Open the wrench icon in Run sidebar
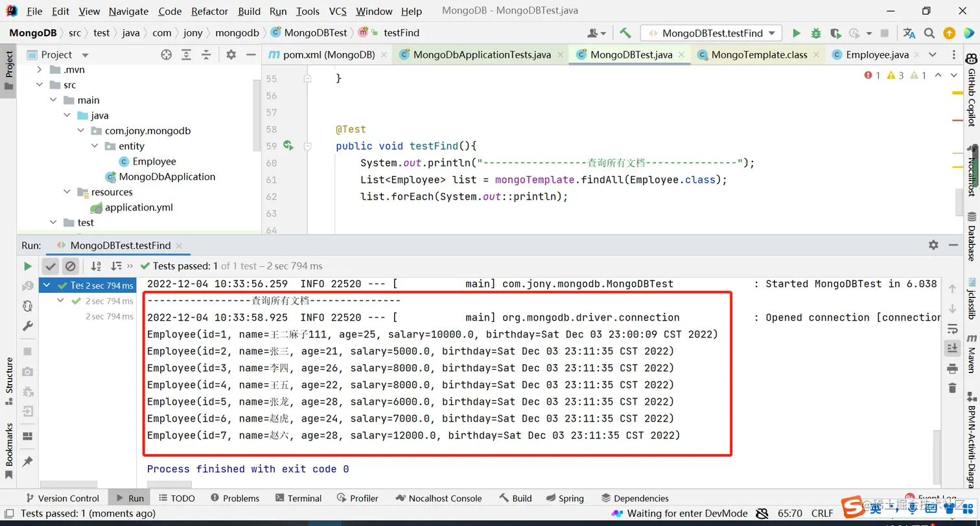Screen dimensions: 980x526 pyautogui.click(x=27, y=326)
